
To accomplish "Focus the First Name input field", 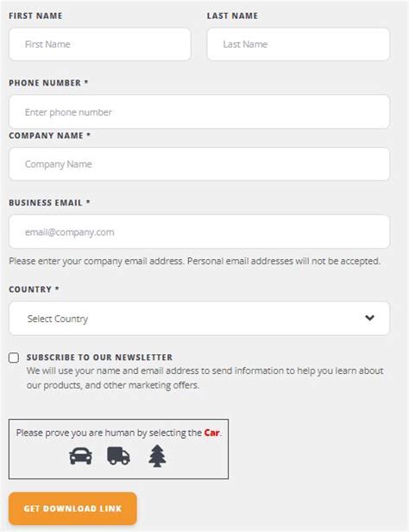I will (x=100, y=44).
